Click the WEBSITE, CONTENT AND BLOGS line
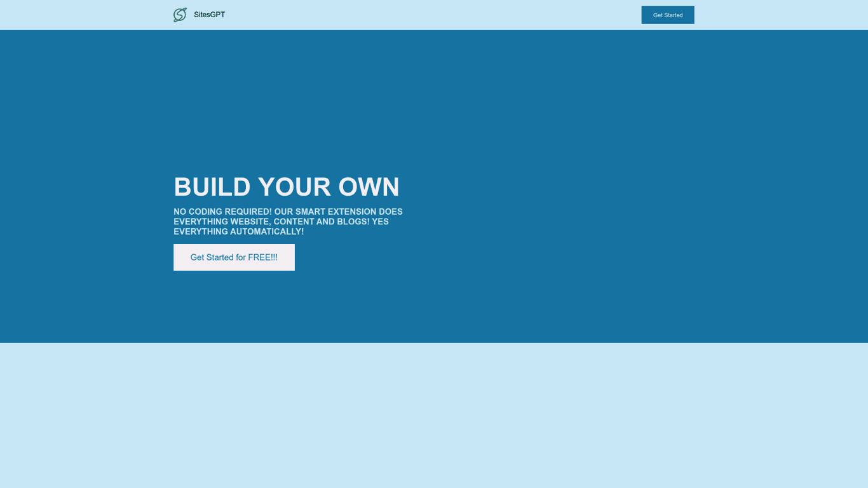868x488 pixels. pyautogui.click(x=281, y=222)
